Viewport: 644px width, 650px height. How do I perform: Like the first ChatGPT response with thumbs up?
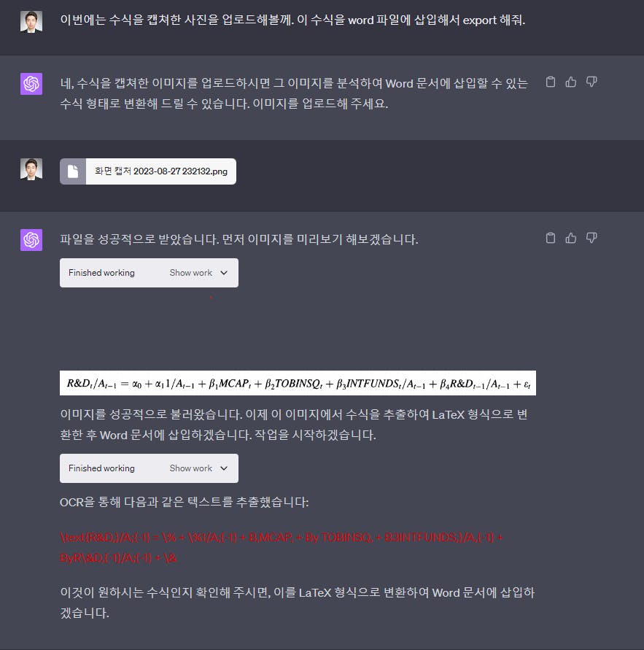pos(570,82)
